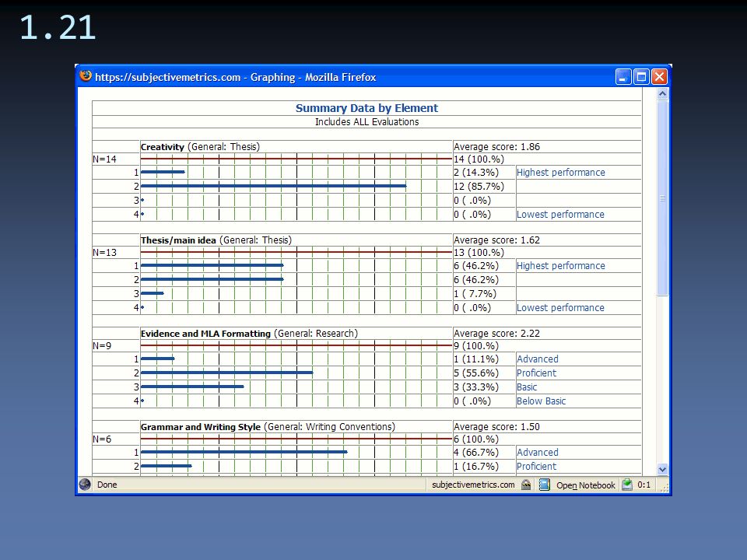The width and height of the screenshot is (747, 560).
Task: Open Creativity's Lowest performance link
Action: point(560,215)
